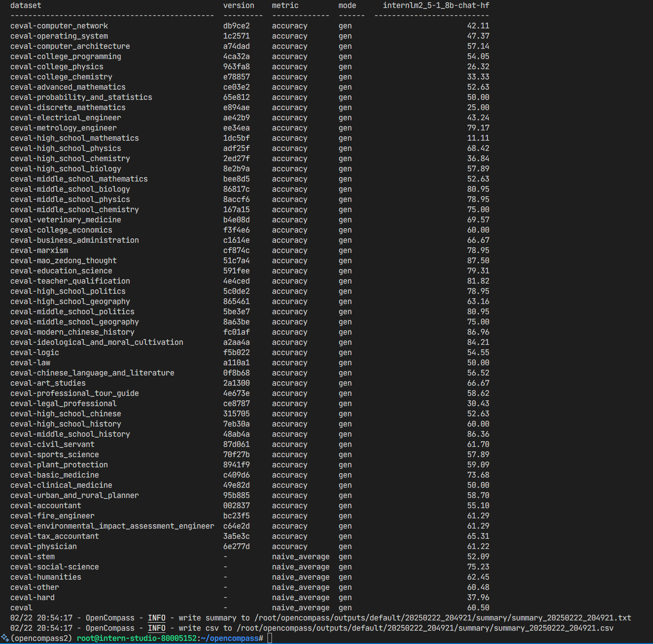Click score 42.11 for computer_network
This screenshot has width=653, height=644.
point(478,26)
